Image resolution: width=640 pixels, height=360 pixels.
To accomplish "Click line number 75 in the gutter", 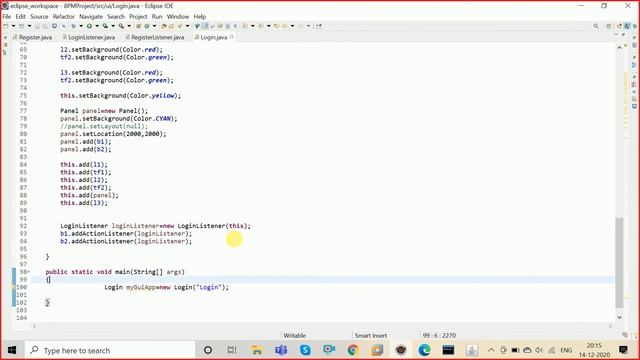I will (23, 96).
